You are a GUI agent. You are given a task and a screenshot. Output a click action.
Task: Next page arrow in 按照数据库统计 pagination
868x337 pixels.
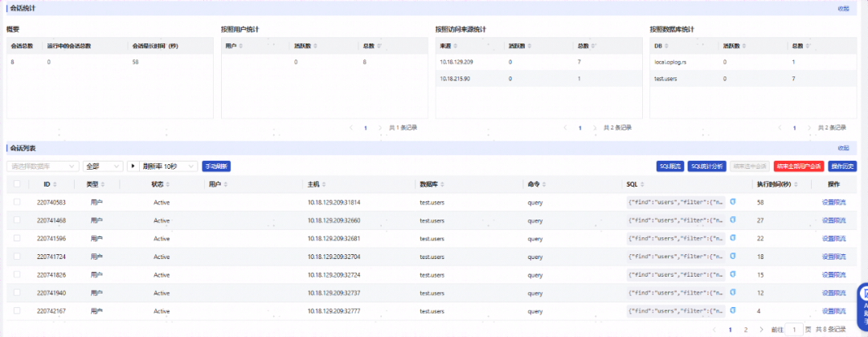809,128
